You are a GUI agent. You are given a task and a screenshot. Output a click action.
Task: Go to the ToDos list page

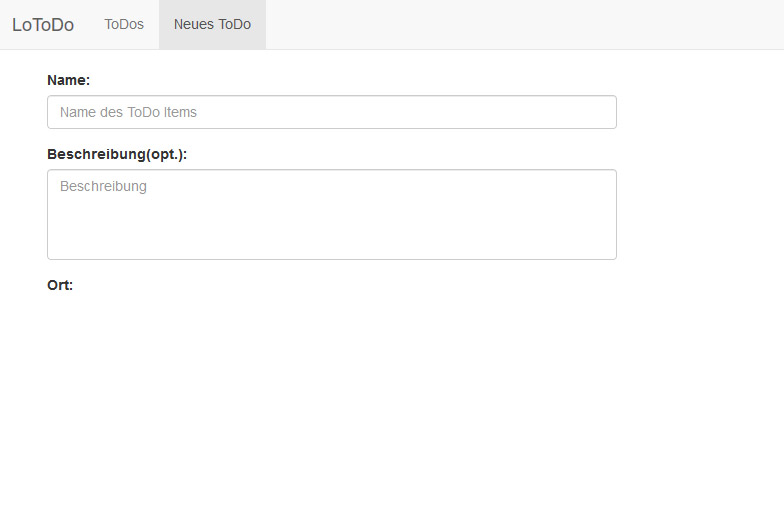coord(124,24)
